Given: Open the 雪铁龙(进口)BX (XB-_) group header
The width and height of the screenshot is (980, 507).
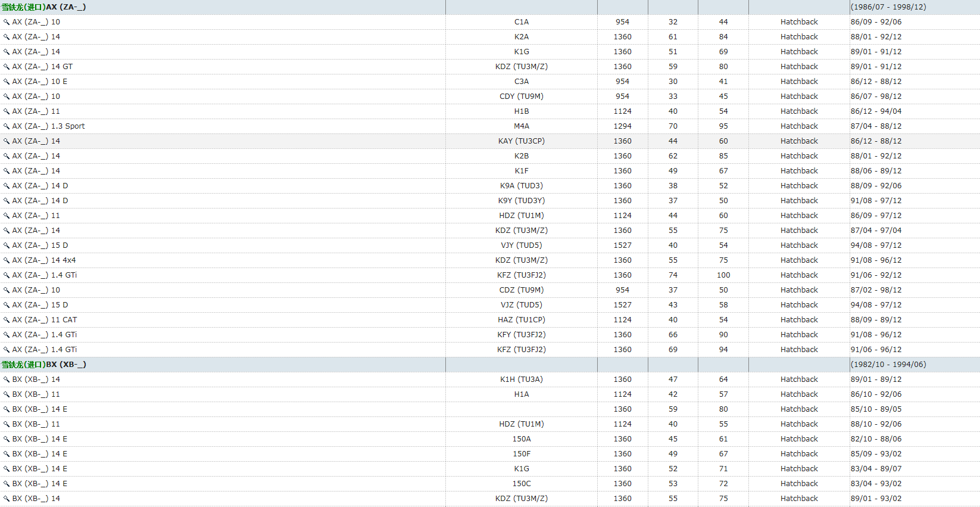Looking at the screenshot, I should click(x=44, y=365).
